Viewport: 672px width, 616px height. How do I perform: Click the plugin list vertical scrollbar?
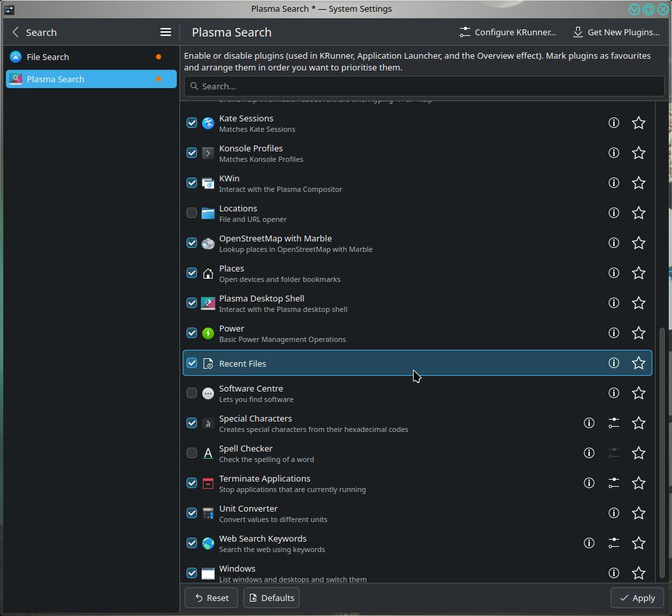(x=662, y=452)
